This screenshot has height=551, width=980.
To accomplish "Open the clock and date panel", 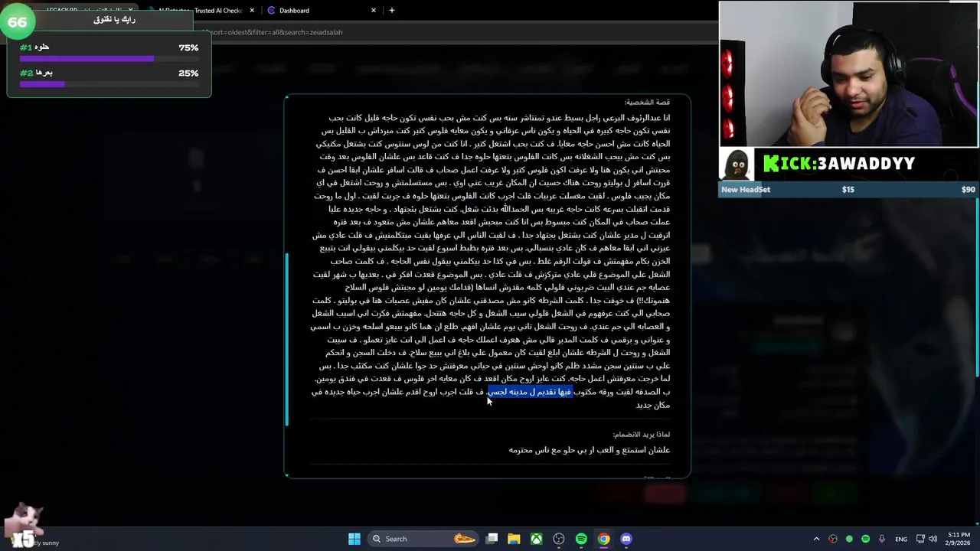I will (x=958, y=539).
